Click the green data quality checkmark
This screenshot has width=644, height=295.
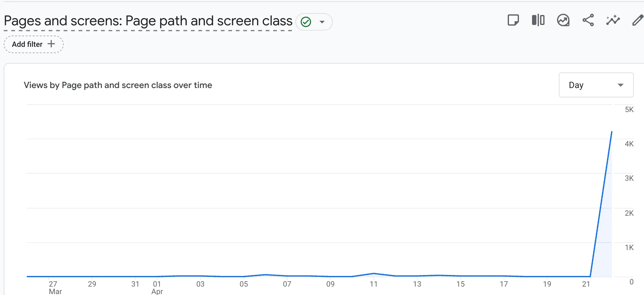[306, 22]
